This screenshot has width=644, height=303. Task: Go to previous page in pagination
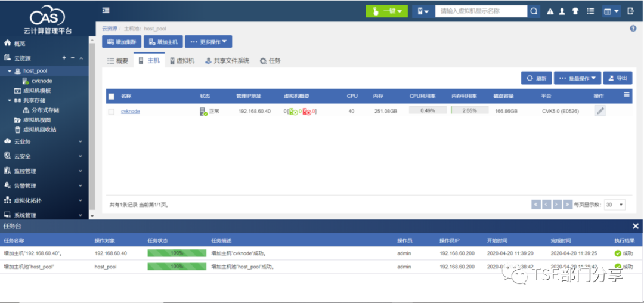pyautogui.click(x=547, y=205)
